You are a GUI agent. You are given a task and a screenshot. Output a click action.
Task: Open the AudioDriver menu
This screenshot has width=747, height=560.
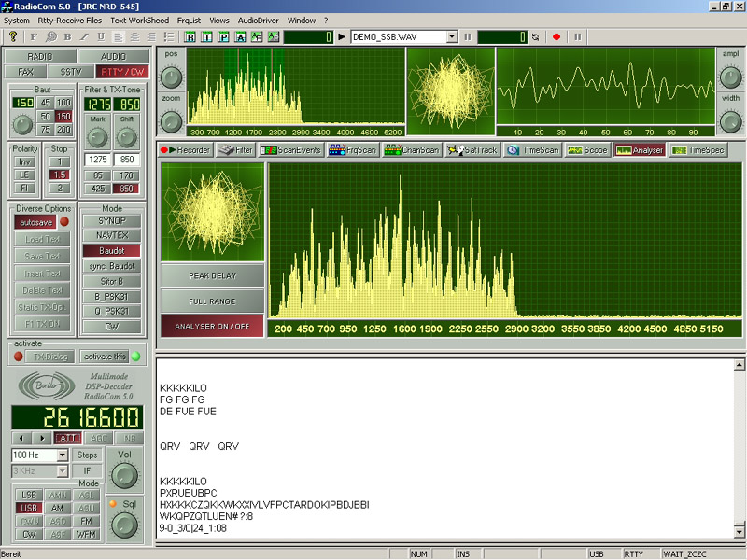point(259,21)
